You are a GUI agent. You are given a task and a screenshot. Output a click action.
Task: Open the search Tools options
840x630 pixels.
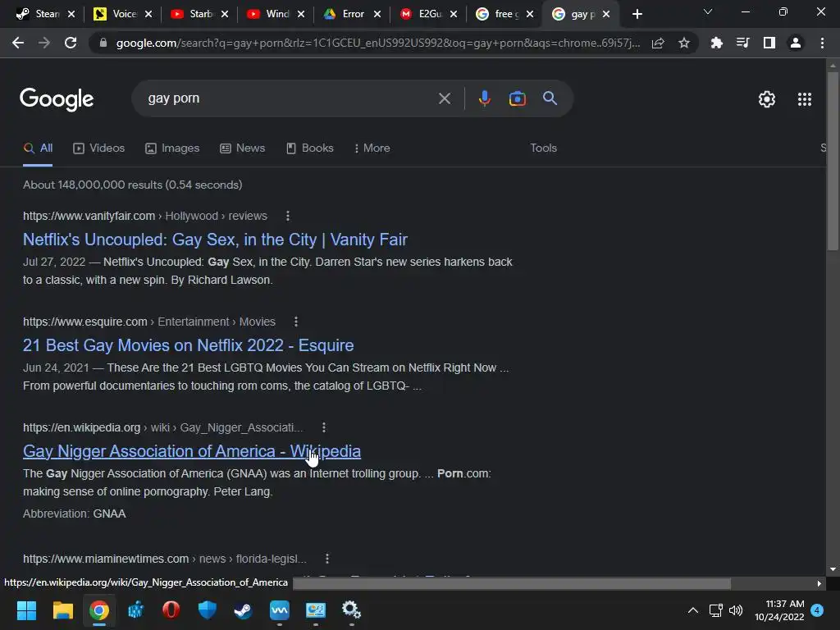tap(543, 148)
